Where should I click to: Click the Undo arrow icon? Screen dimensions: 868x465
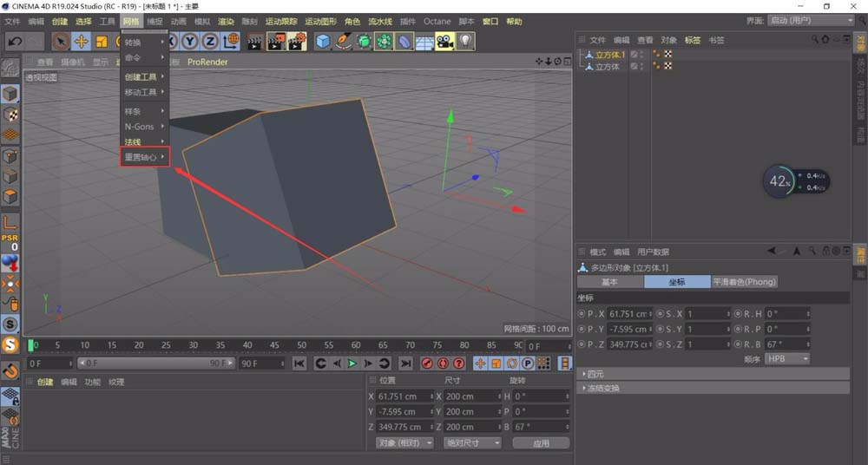(15, 42)
